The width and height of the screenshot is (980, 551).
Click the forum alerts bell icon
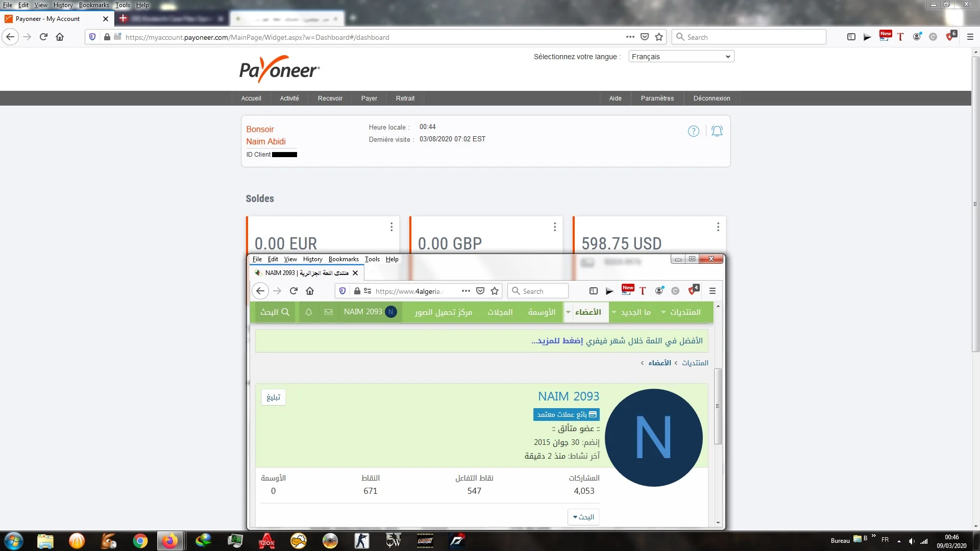point(309,312)
